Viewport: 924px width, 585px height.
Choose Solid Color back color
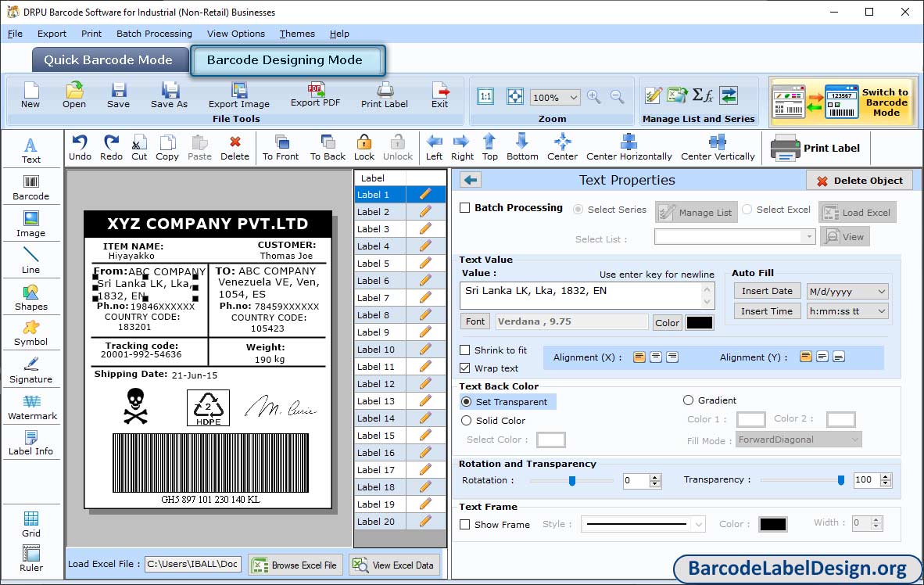pyautogui.click(x=467, y=421)
